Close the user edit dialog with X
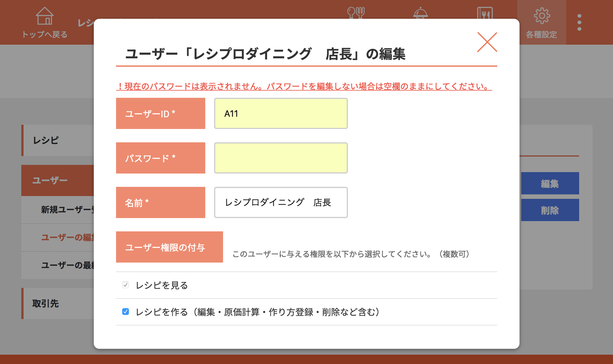Viewport: 613px width, 364px height. point(487,42)
